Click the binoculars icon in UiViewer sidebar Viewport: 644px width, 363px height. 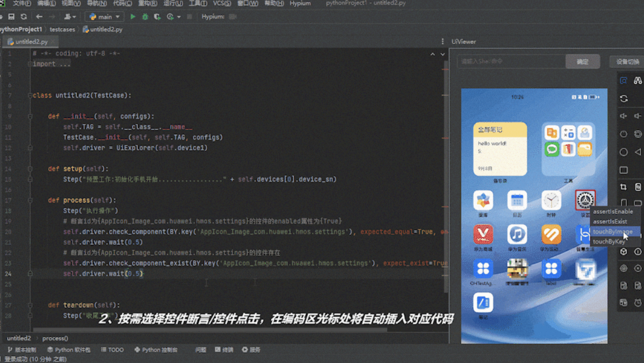[x=637, y=81]
